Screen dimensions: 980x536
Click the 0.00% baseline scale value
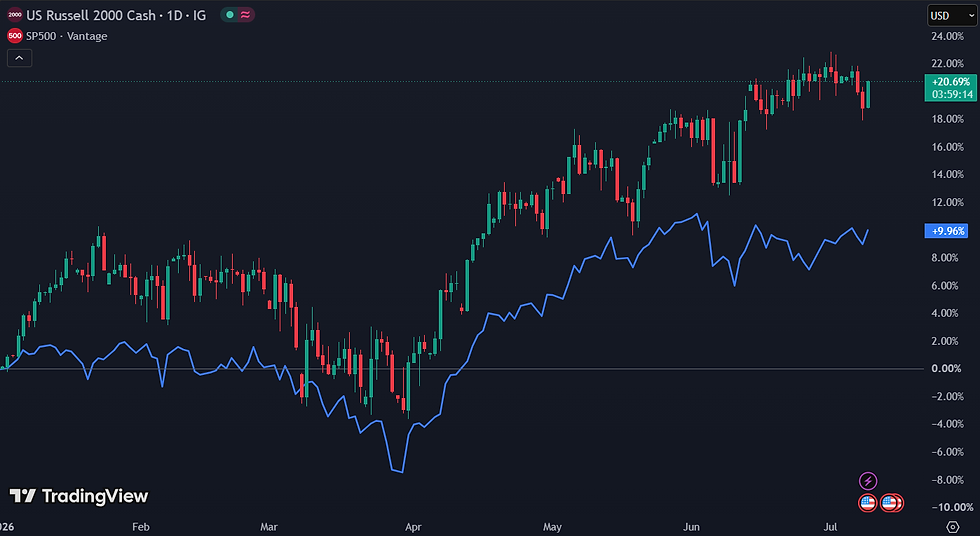[946, 369]
